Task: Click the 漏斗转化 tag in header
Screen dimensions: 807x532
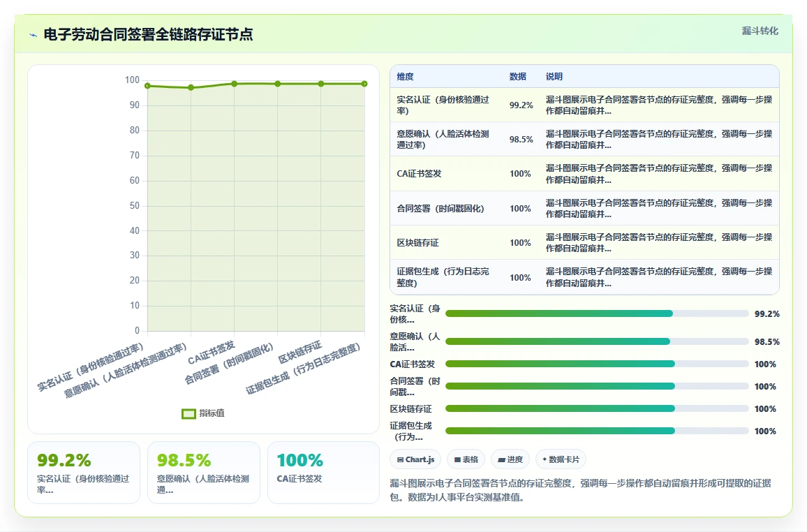Action: (760, 31)
